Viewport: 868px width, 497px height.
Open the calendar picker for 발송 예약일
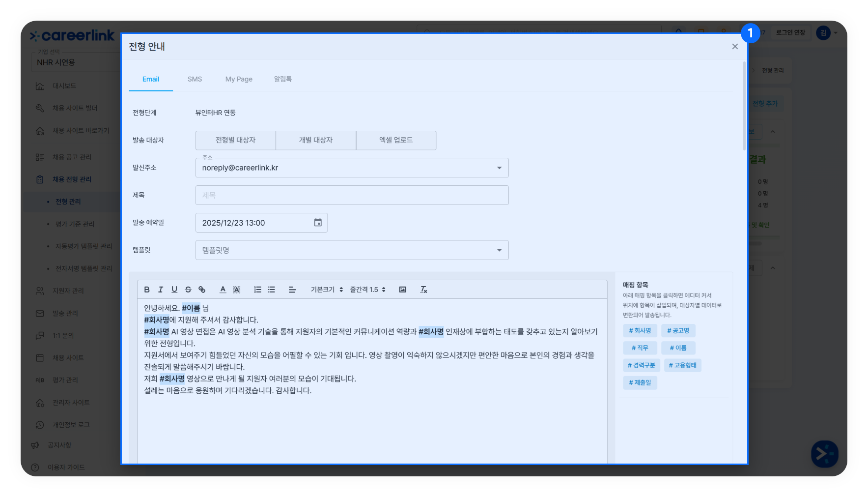[x=318, y=223]
